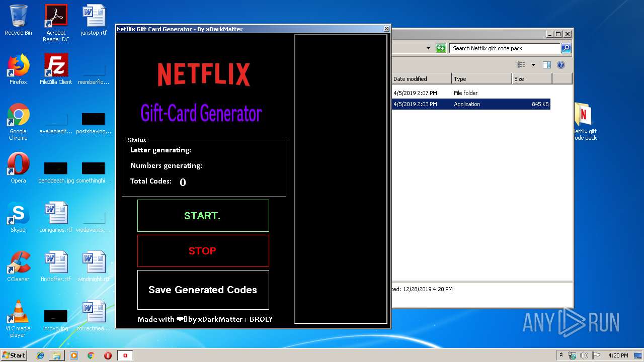The image size is (644, 362).
Task: Select the correctmea... document on desktop
Action: pyautogui.click(x=94, y=316)
